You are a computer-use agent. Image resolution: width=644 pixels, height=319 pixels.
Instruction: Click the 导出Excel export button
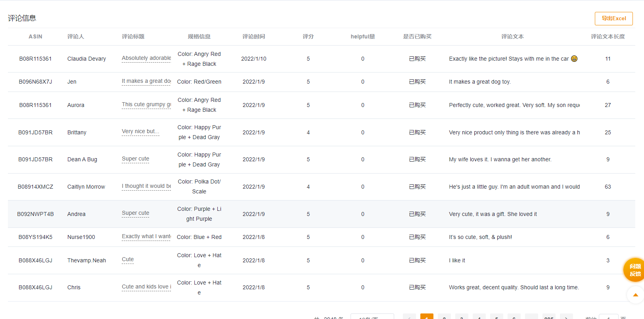(x=613, y=19)
